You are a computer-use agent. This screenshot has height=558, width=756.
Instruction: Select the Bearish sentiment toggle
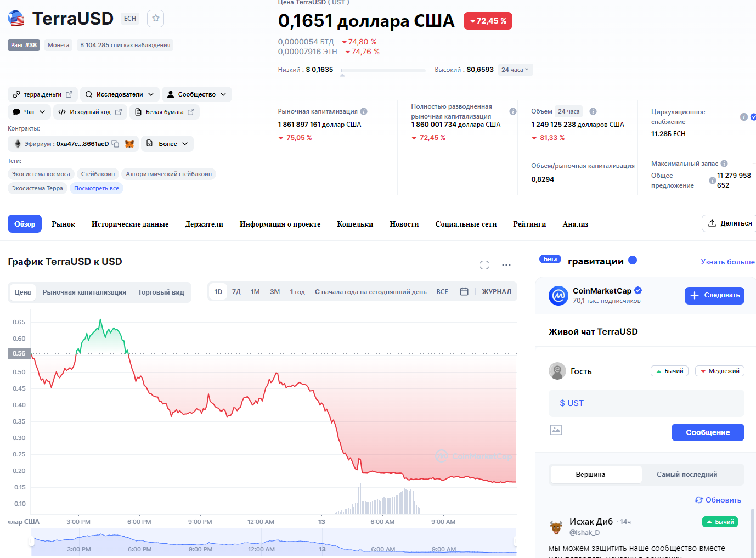pyautogui.click(x=719, y=371)
